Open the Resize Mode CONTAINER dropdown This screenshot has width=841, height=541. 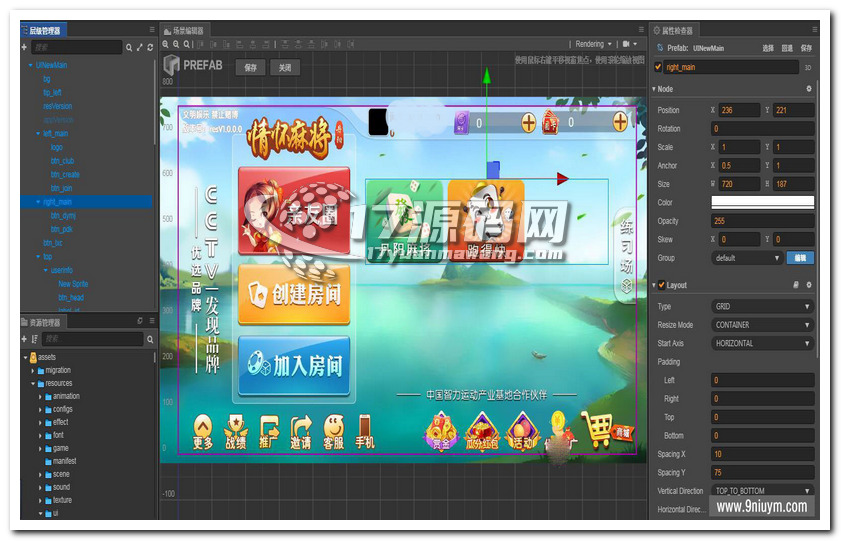[x=763, y=325]
